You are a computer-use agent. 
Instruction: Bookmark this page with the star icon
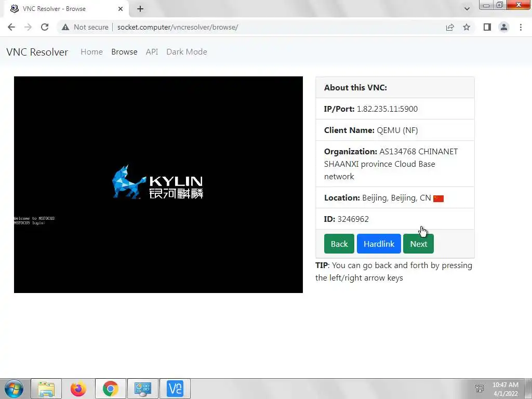click(467, 27)
